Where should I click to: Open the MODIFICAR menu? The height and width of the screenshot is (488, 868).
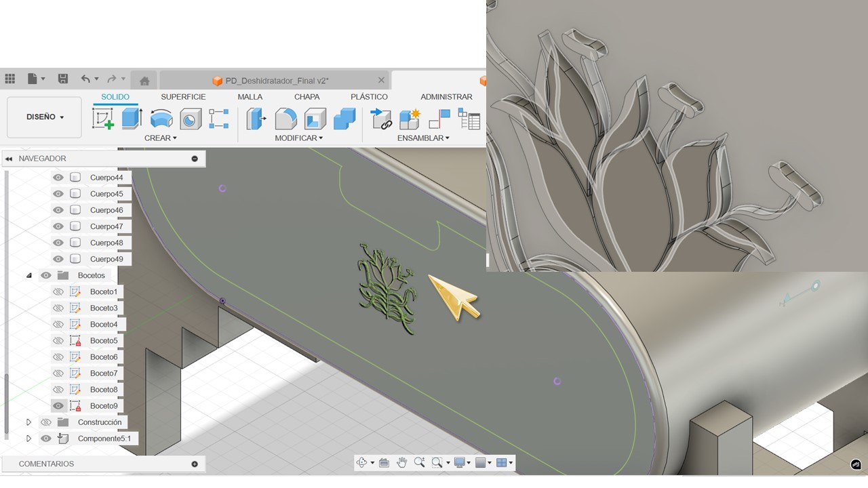[x=298, y=138]
